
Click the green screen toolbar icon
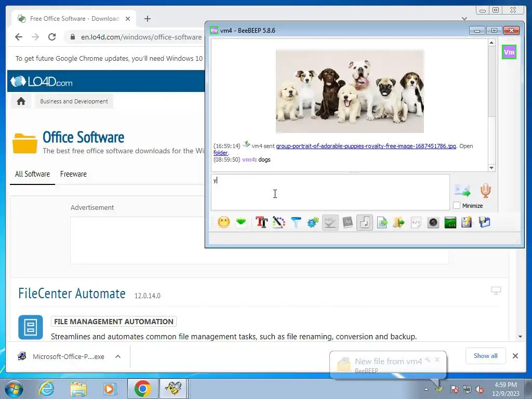click(x=450, y=222)
